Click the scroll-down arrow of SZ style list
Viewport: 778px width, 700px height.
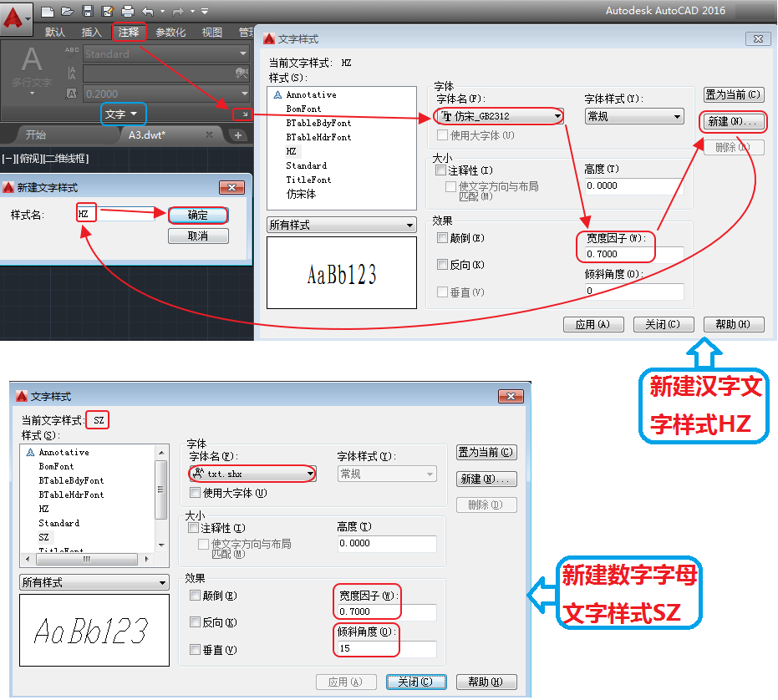[x=161, y=545]
